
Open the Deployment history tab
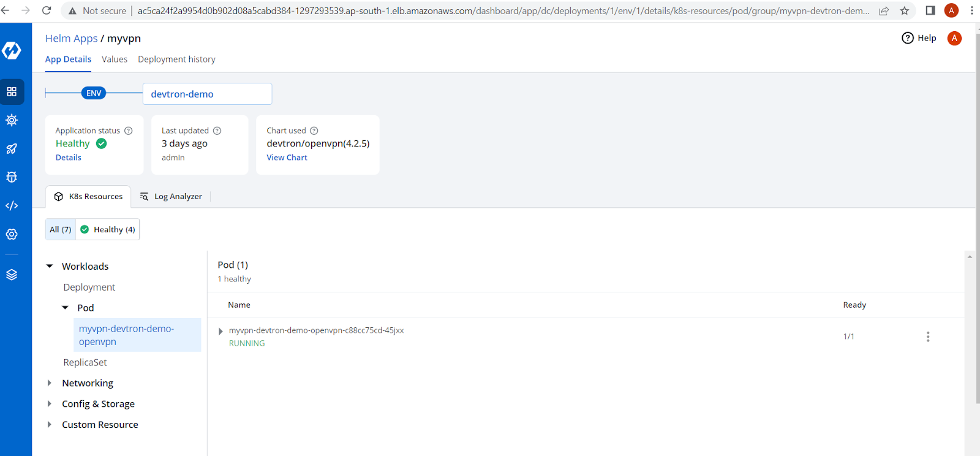point(176,59)
